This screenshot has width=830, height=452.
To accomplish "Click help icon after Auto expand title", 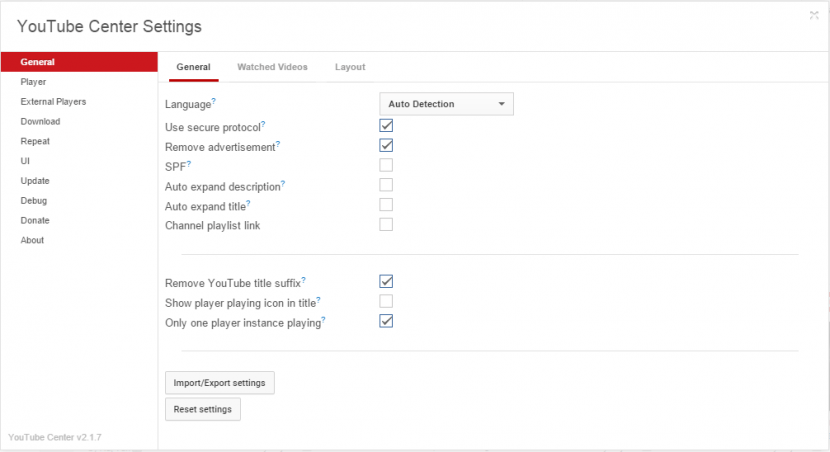I will [x=248, y=203].
